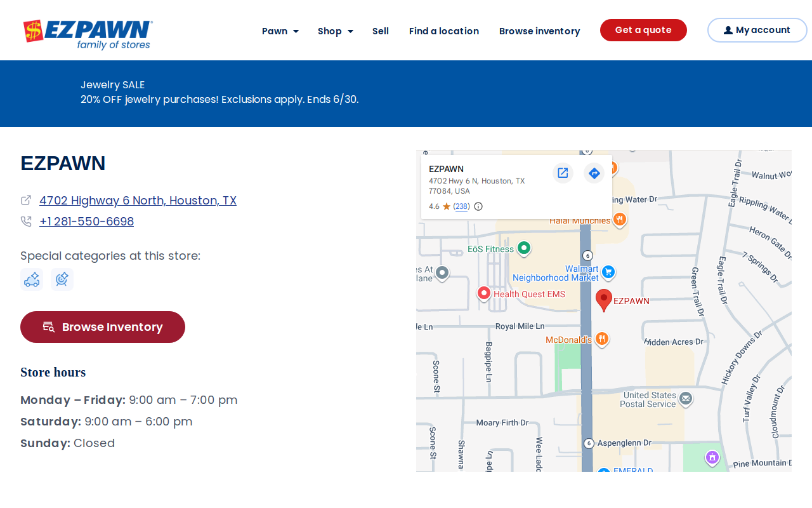Open My account
812x508 pixels.
[x=757, y=30]
